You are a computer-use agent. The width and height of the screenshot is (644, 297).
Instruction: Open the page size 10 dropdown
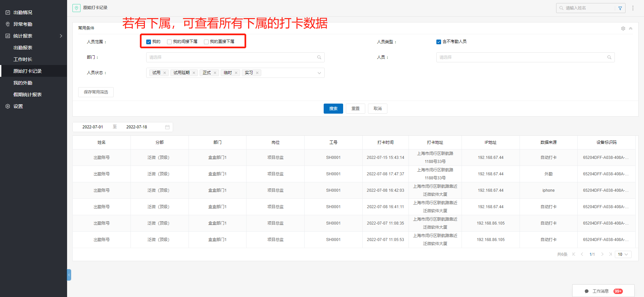pyautogui.click(x=623, y=254)
